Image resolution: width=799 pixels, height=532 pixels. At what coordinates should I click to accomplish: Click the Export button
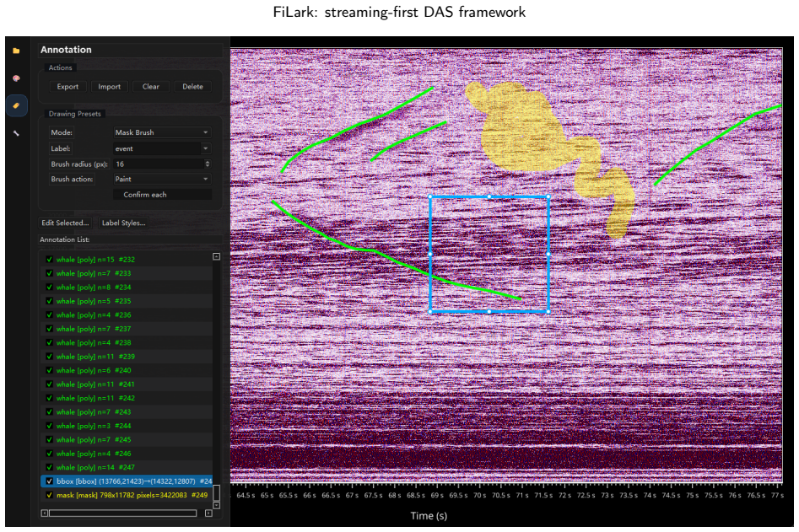[67, 87]
